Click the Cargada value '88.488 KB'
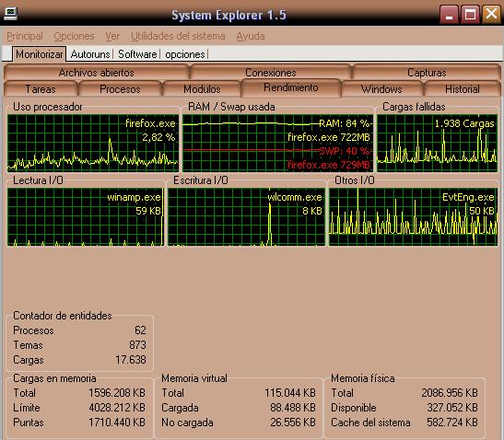This screenshot has width=504, height=440. coord(293,408)
